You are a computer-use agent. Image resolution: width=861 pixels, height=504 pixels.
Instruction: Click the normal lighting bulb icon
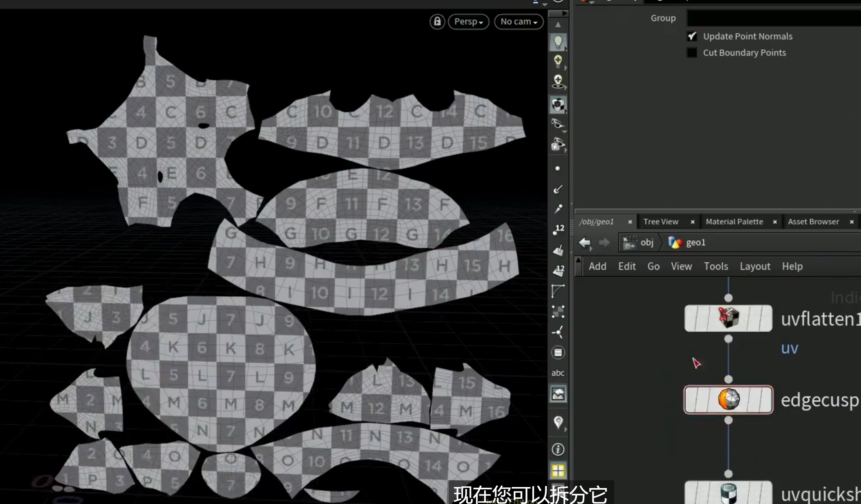(x=558, y=42)
